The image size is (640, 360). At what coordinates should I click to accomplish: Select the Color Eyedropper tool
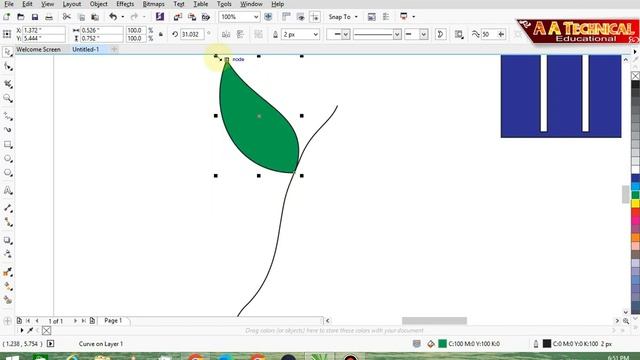coord(8,272)
